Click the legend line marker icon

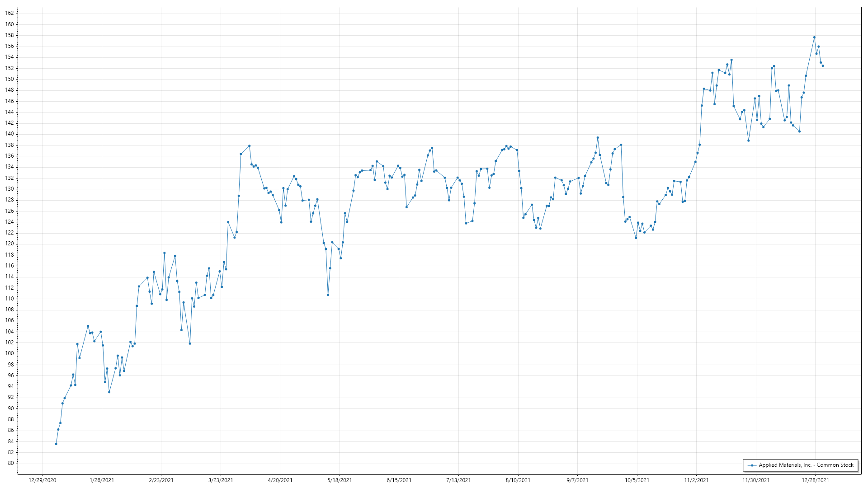click(x=752, y=465)
